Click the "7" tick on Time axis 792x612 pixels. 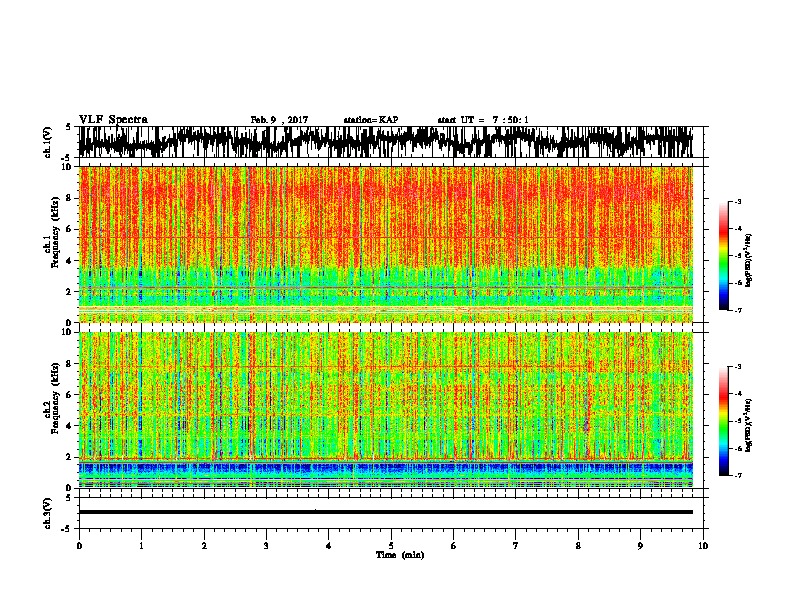(x=516, y=546)
